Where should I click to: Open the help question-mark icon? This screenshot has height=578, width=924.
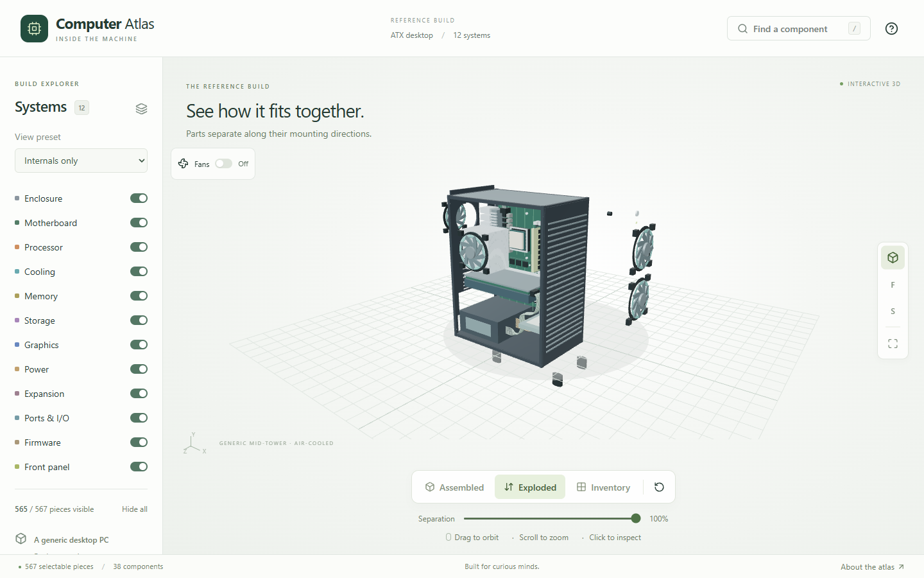tap(891, 28)
